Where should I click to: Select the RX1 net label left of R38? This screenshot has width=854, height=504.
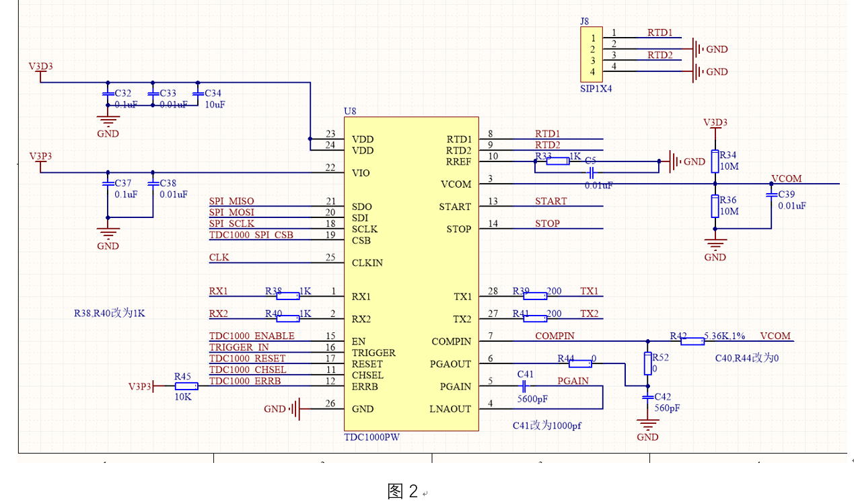point(219,291)
